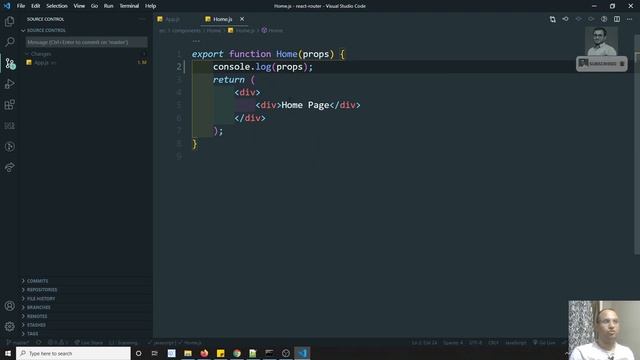Open the Terminal menu

[129, 6]
